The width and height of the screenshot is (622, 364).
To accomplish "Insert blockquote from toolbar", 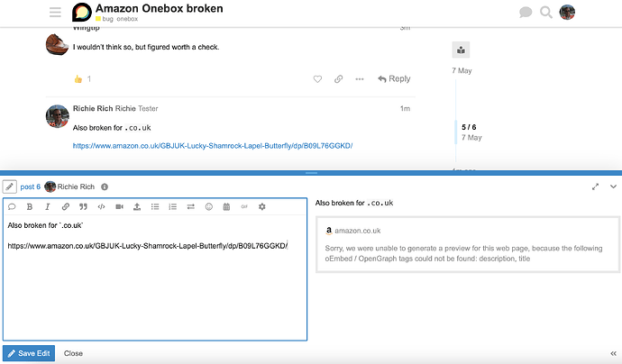I will tap(83, 206).
